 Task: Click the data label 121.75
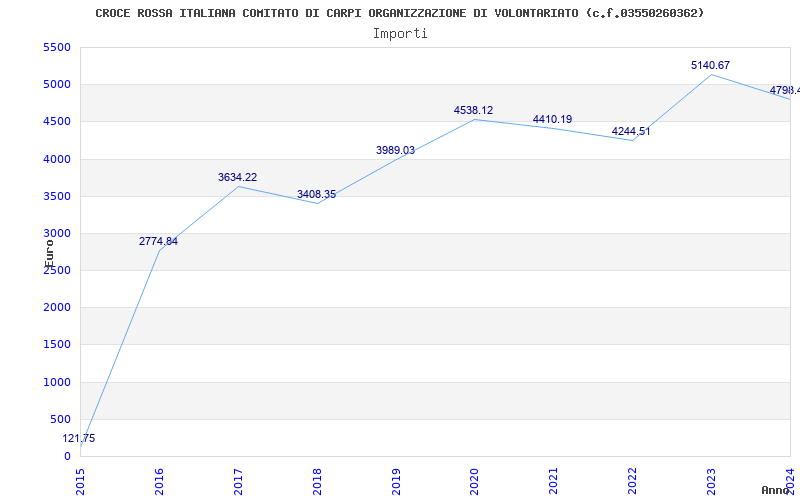click(79, 438)
